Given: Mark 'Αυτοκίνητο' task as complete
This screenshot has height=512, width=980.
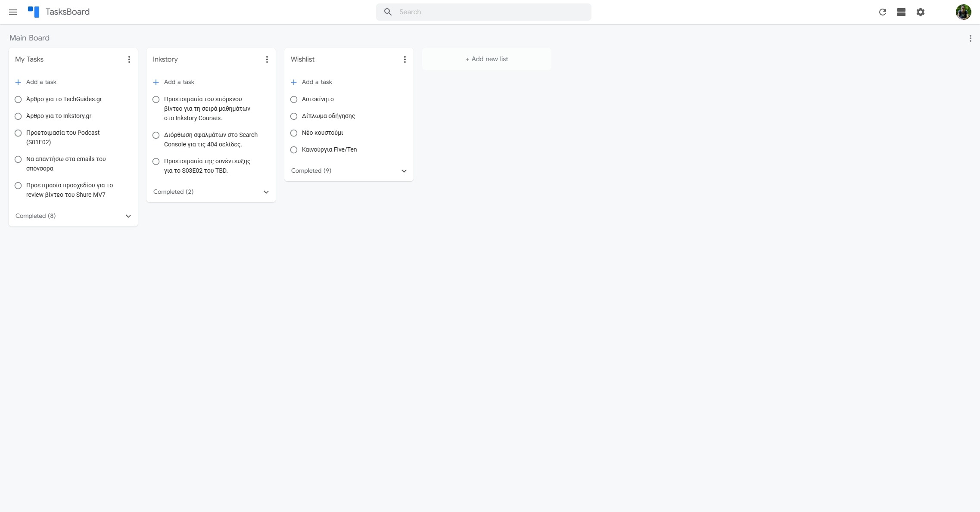Looking at the screenshot, I should click(294, 99).
